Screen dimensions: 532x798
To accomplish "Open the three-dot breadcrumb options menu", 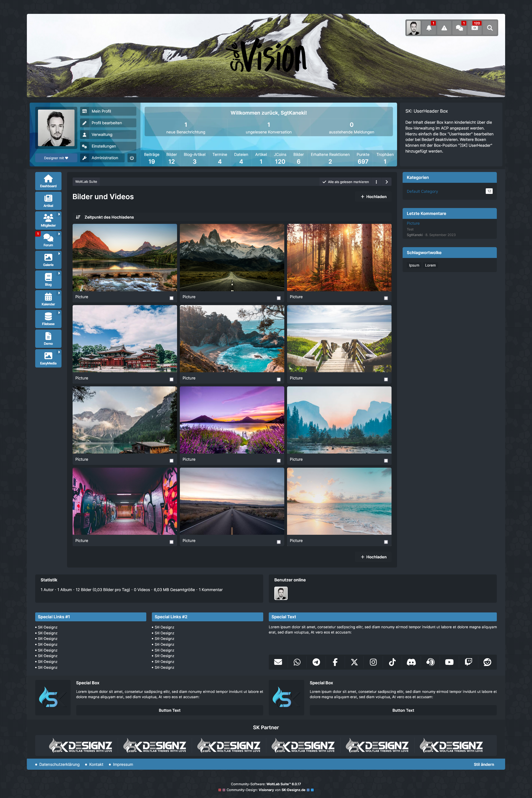I will pos(376,182).
